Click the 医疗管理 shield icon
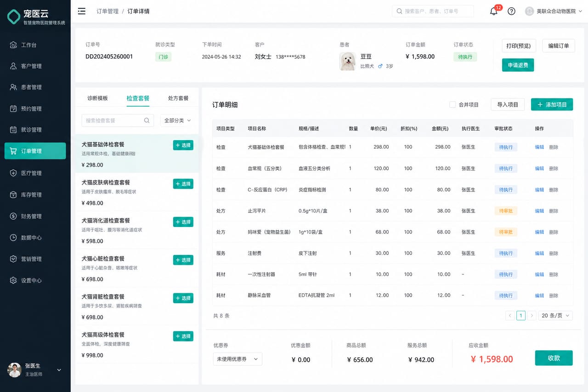This screenshot has height=392, width=588. pos(13,173)
